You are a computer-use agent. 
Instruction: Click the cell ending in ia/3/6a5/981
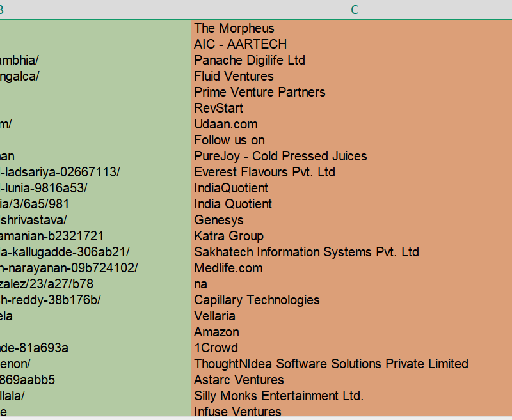(95, 204)
